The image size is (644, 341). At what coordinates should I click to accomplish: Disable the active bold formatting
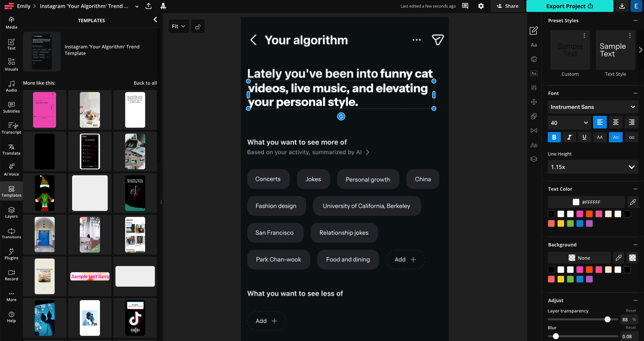[554, 137]
